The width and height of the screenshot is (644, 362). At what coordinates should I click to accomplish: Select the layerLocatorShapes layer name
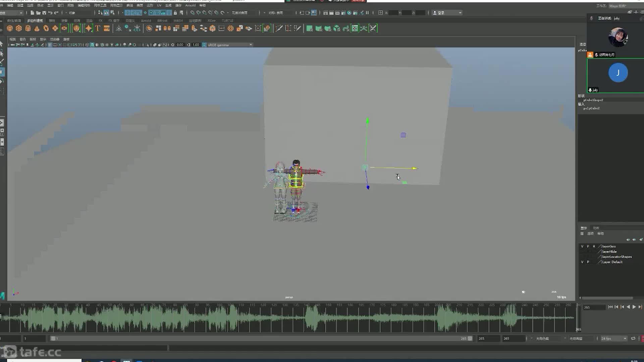[617, 257]
